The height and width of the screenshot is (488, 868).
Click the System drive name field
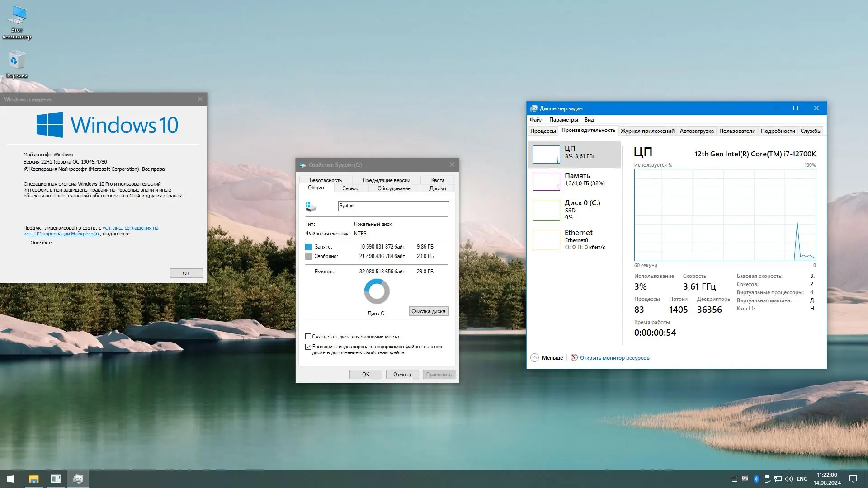[393, 206]
